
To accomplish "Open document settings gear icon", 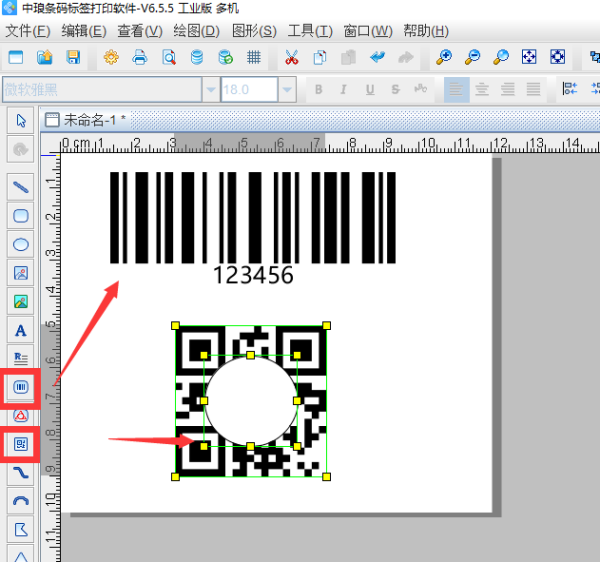I will pos(111,57).
